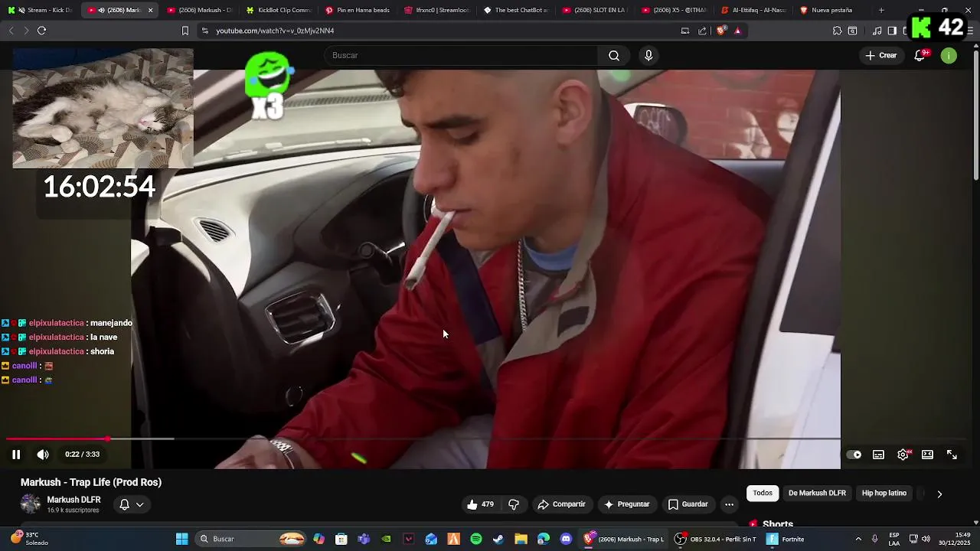Open the Brave Shields lion icon
Image resolution: width=980 pixels, height=551 pixels.
pyautogui.click(x=720, y=31)
